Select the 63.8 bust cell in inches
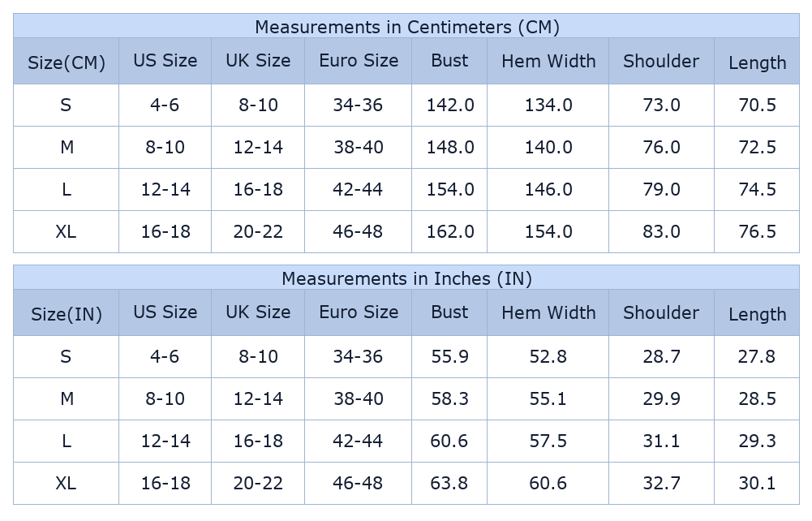This screenshot has height=521, width=812. (x=449, y=483)
